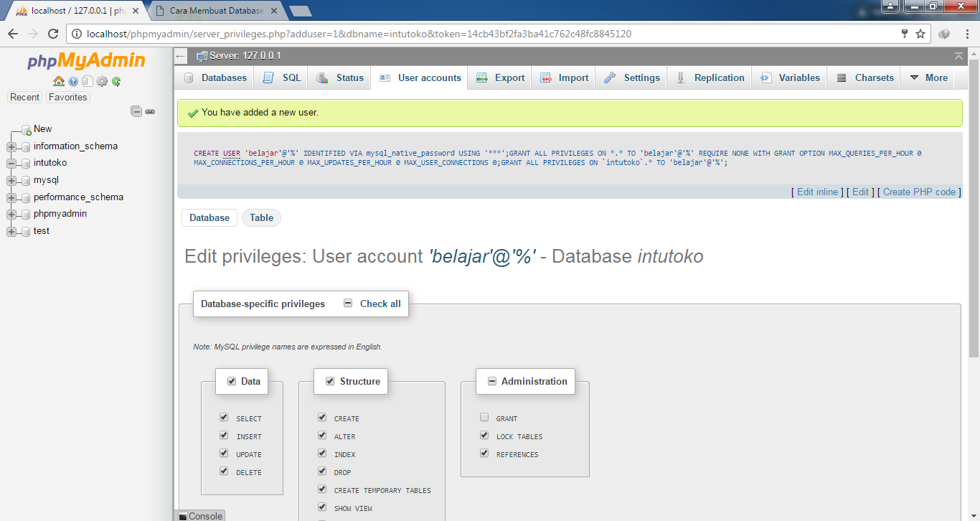Click the browser Back arrow
The width and height of the screenshot is (980, 521).
(13, 34)
